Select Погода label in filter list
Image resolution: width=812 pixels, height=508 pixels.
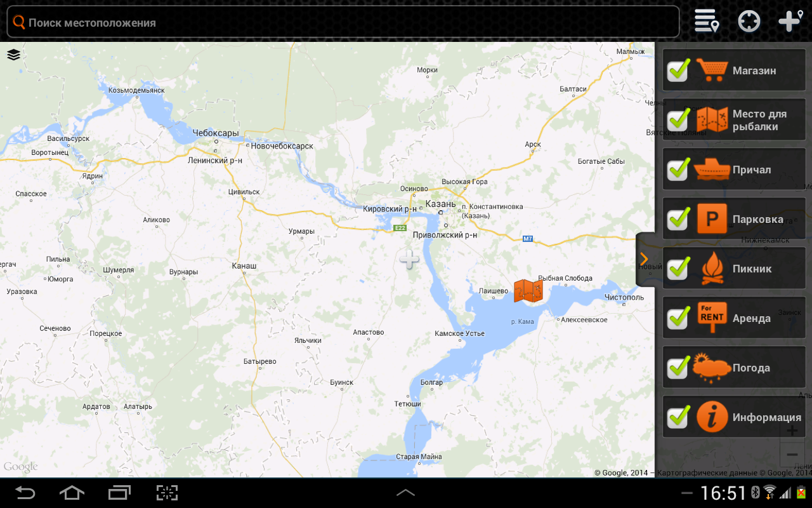pyautogui.click(x=751, y=368)
